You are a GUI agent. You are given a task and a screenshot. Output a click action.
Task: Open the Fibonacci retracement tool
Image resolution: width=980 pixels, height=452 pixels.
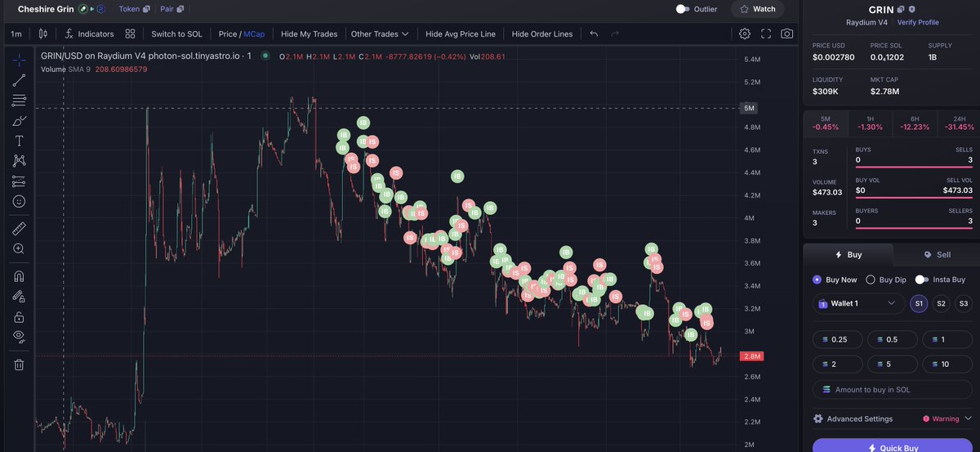[19, 101]
